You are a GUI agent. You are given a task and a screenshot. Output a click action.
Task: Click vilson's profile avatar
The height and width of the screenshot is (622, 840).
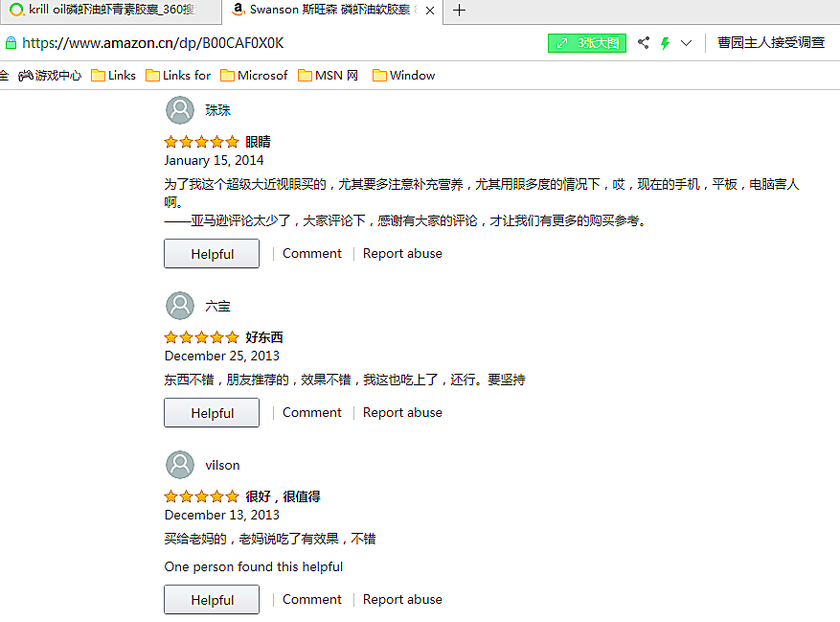(180, 465)
